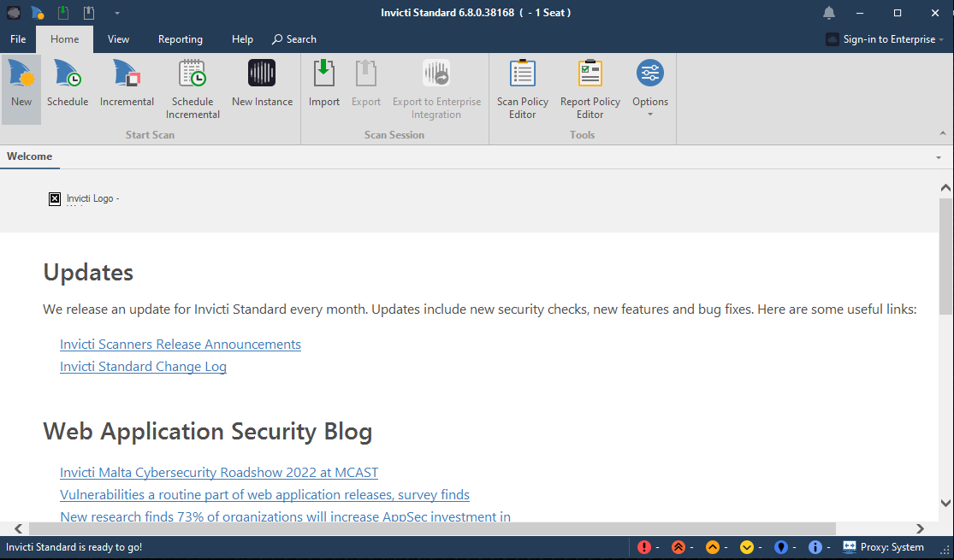Switch to the Reporting ribbon tab
This screenshot has height=560, width=954.
[180, 39]
